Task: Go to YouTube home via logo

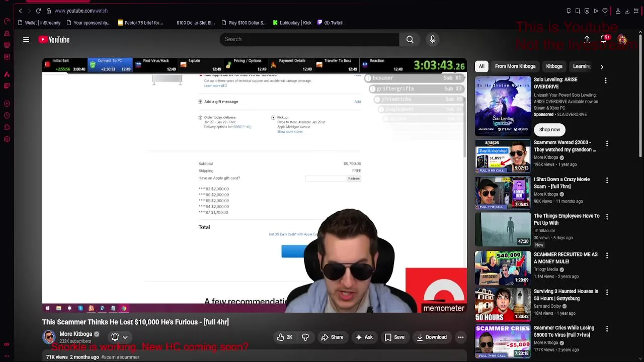Action: 54,39
